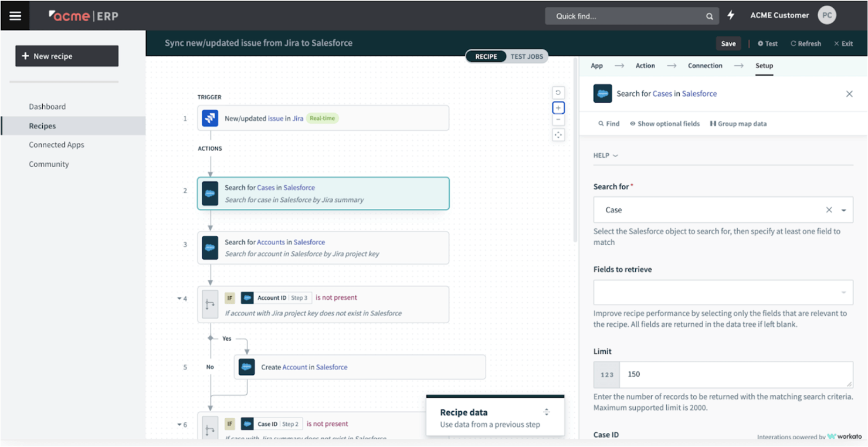Fit the recipe diagram to screen

click(558, 134)
